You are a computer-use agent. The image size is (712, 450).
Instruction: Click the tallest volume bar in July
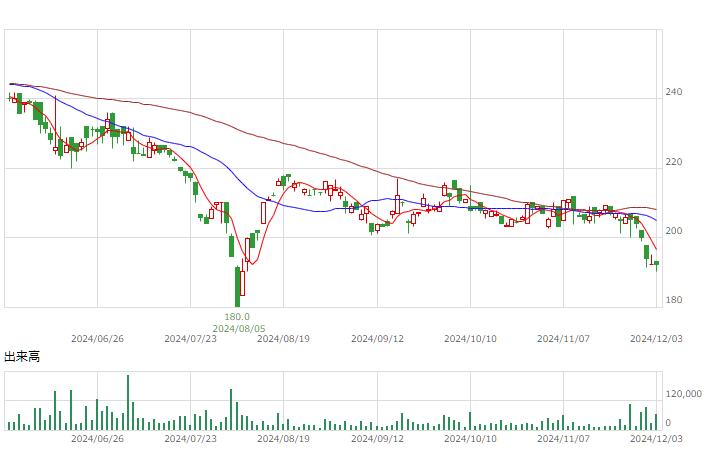click(128, 402)
